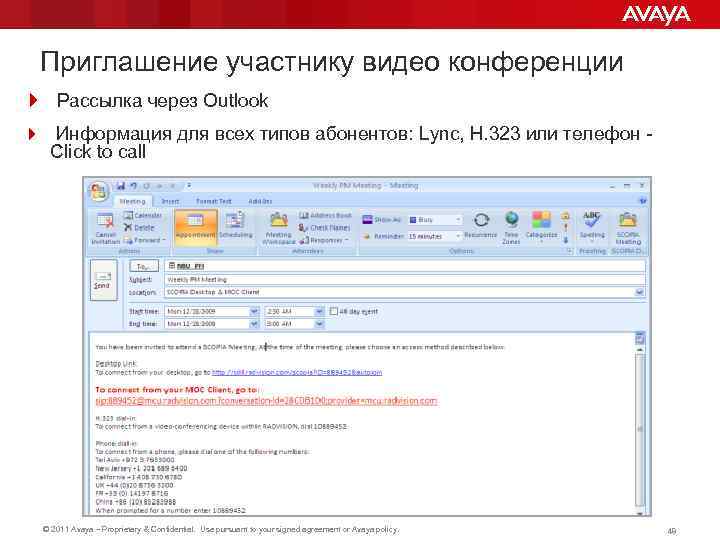
Task: Switch to the Scheduling view
Action: pos(236,226)
